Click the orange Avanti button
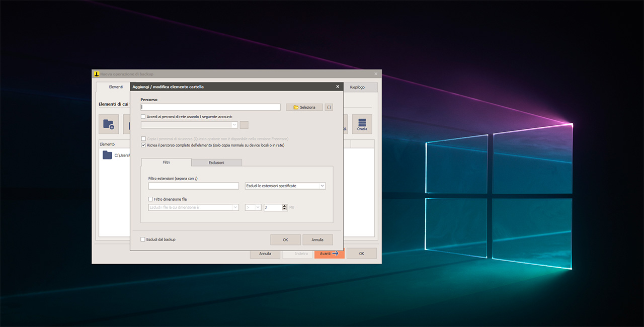The width and height of the screenshot is (644, 327). coord(330,254)
